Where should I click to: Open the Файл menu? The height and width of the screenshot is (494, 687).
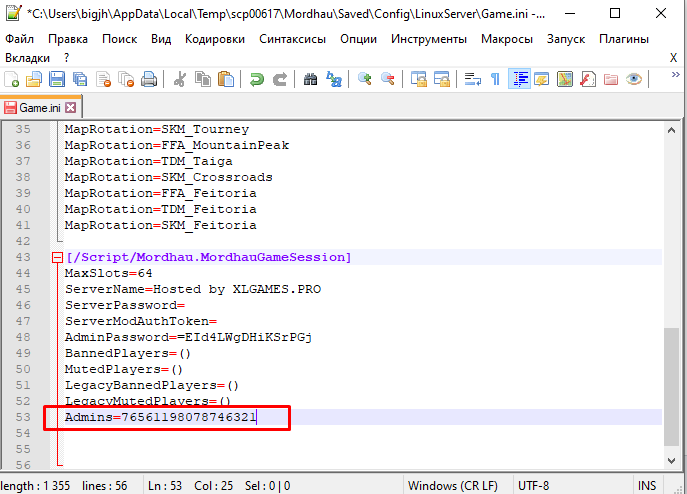20,39
